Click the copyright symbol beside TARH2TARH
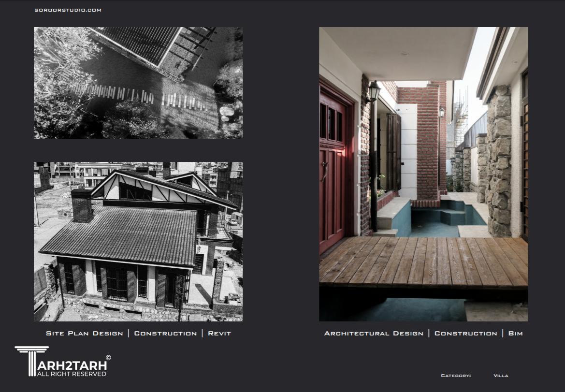Screen dimensions: 565x392 coord(108,358)
